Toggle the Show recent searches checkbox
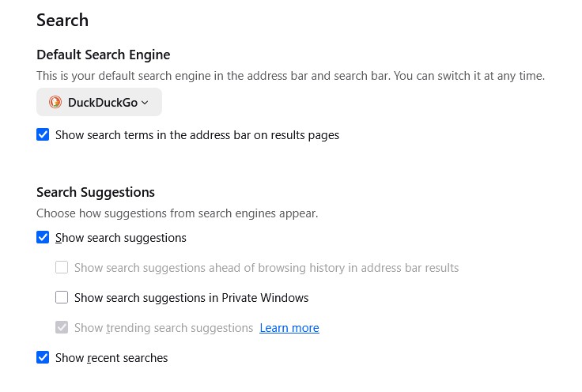 point(43,358)
